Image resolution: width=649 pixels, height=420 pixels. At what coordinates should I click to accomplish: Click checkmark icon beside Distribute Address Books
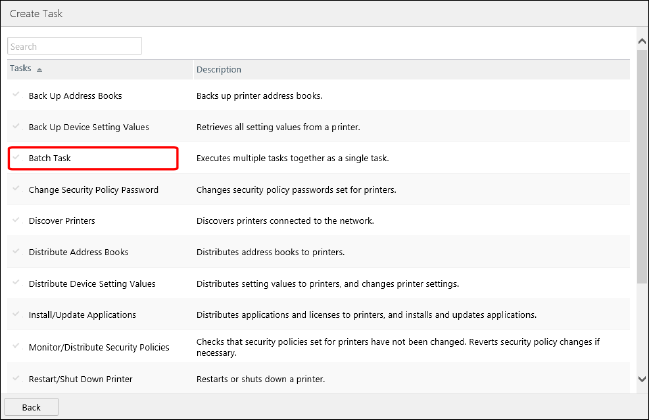coord(15,252)
